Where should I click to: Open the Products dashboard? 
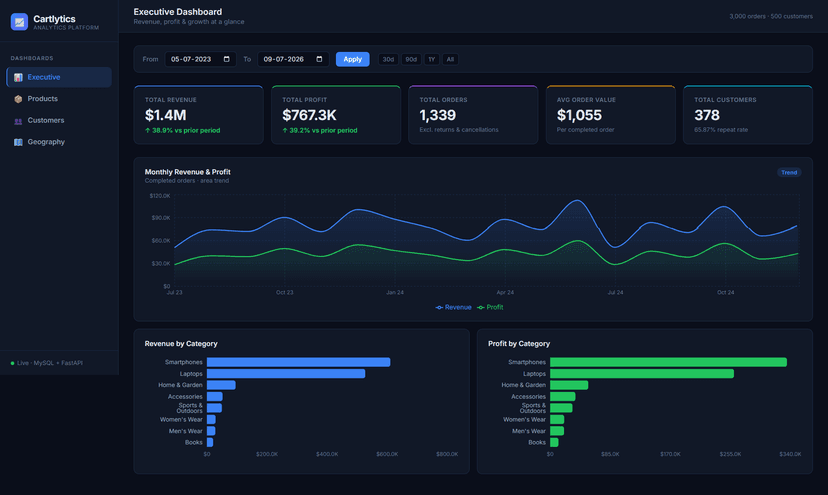pos(59,99)
